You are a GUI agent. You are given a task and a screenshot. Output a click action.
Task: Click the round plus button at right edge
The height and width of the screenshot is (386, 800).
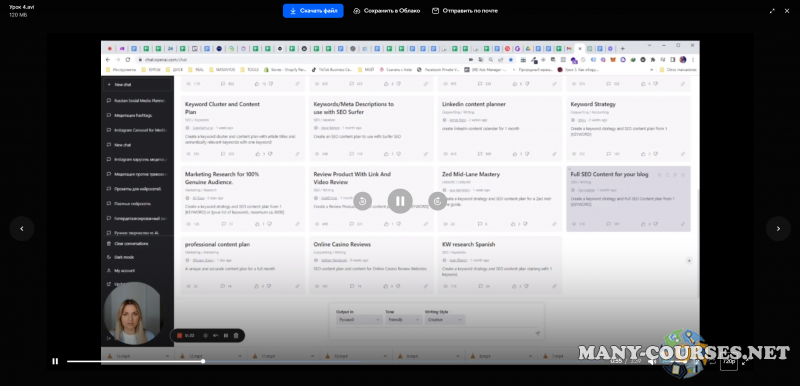[x=689, y=261]
